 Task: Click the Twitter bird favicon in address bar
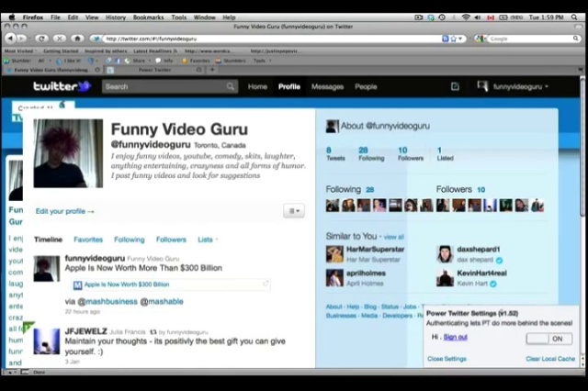[x=96, y=39]
